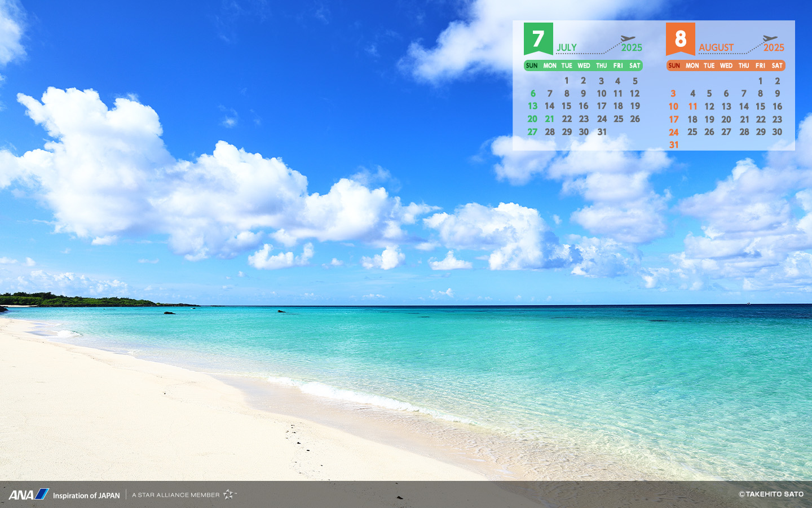Click the SUN header in July calendar
This screenshot has height=508, width=812.
[532, 65]
